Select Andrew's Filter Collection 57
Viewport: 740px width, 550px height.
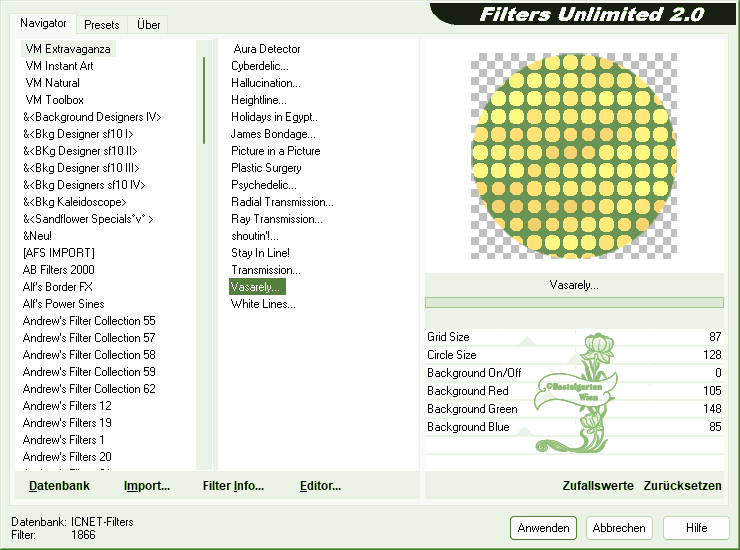(89, 338)
